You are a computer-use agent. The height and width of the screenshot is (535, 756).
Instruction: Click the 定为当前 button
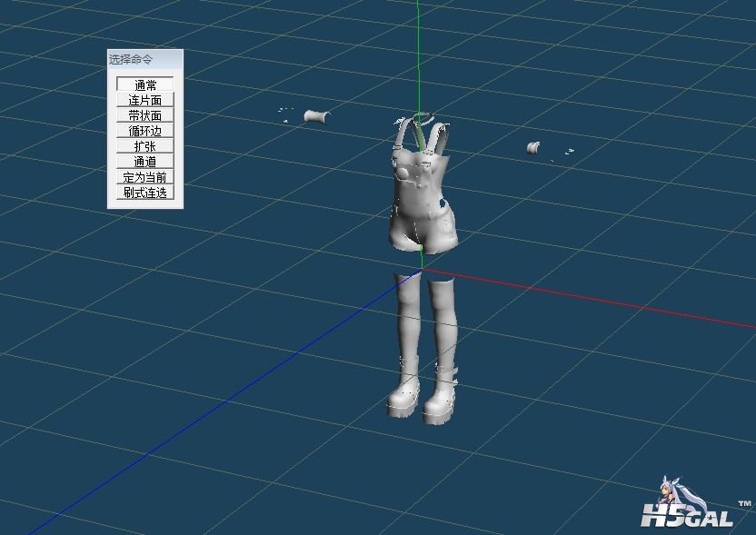coord(145,177)
